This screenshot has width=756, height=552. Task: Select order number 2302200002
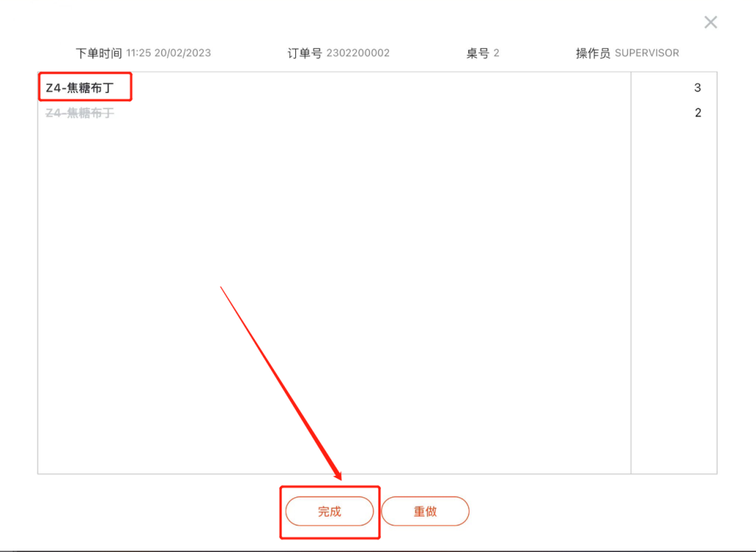pyautogui.click(x=358, y=53)
